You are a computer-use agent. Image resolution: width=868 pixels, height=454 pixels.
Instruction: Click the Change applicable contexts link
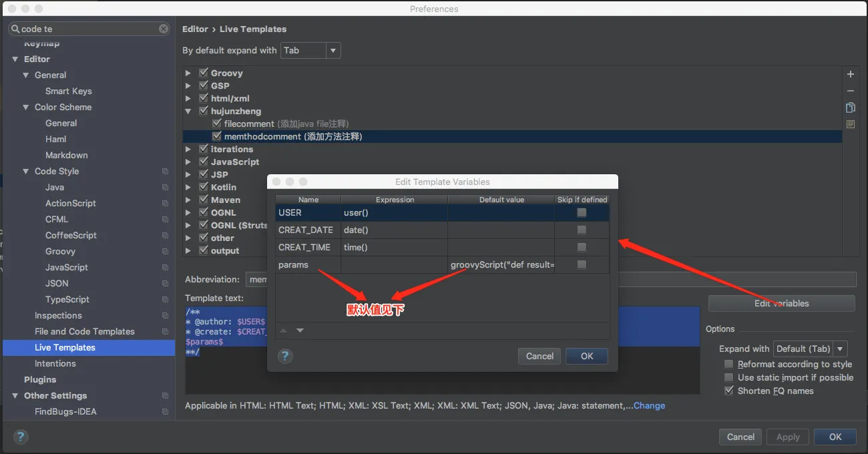click(649, 405)
